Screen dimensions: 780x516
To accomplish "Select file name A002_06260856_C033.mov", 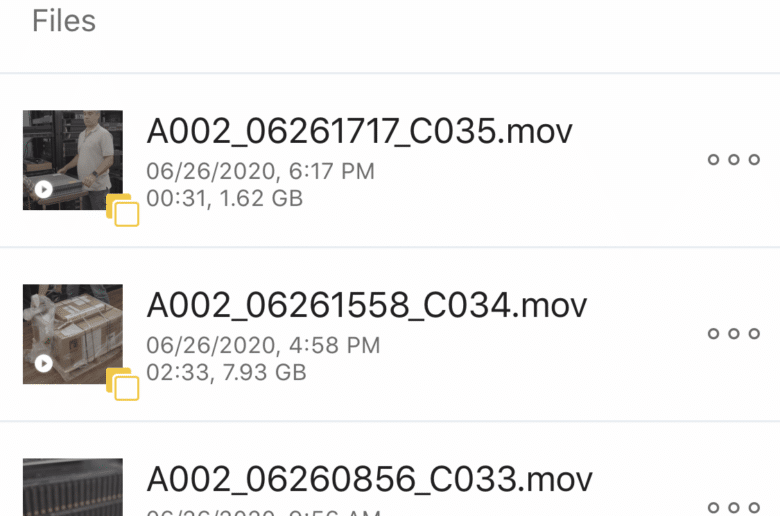I will click(369, 480).
